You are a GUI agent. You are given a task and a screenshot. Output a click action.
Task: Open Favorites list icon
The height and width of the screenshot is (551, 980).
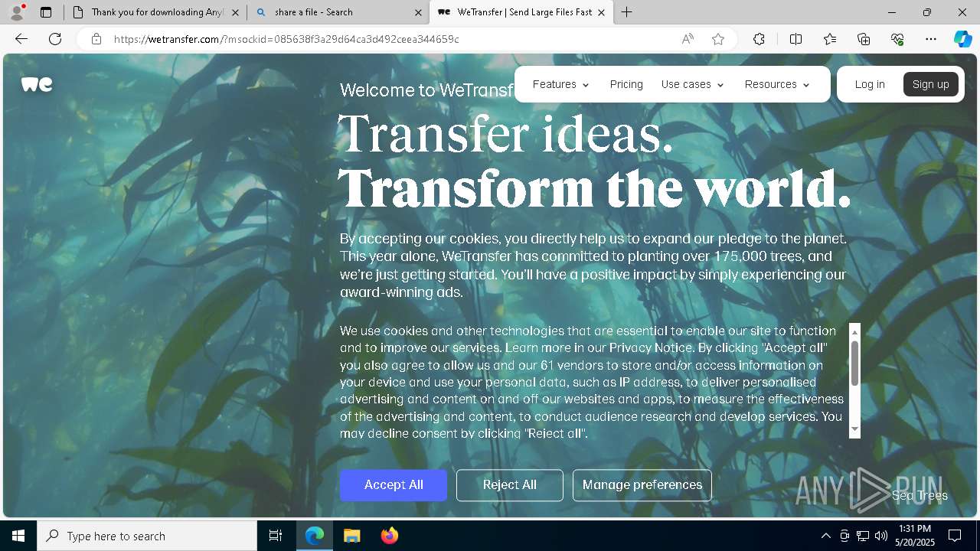tap(830, 39)
